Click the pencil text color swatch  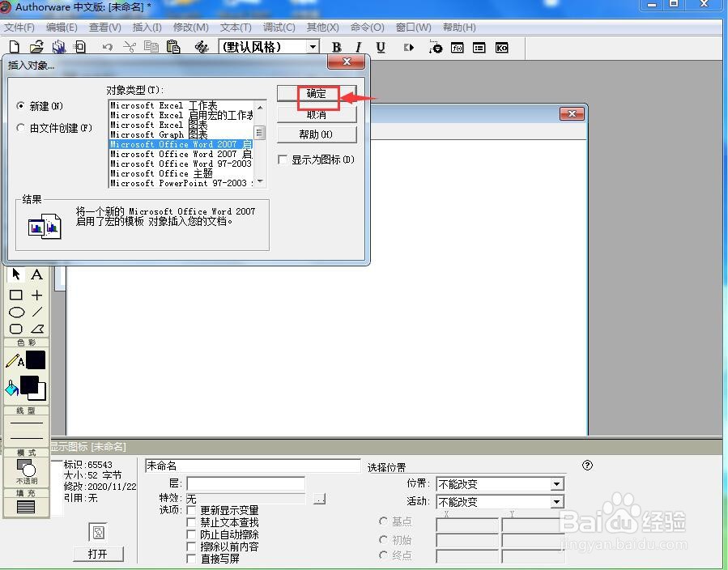[36, 360]
